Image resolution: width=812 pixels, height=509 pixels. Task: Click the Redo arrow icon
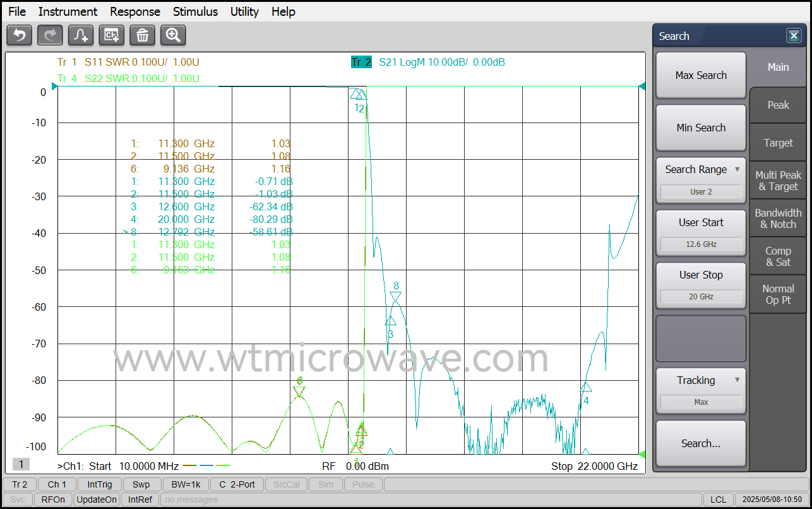[50, 35]
